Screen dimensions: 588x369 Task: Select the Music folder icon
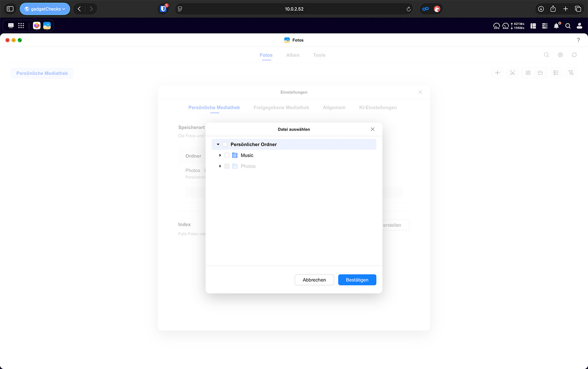235,155
